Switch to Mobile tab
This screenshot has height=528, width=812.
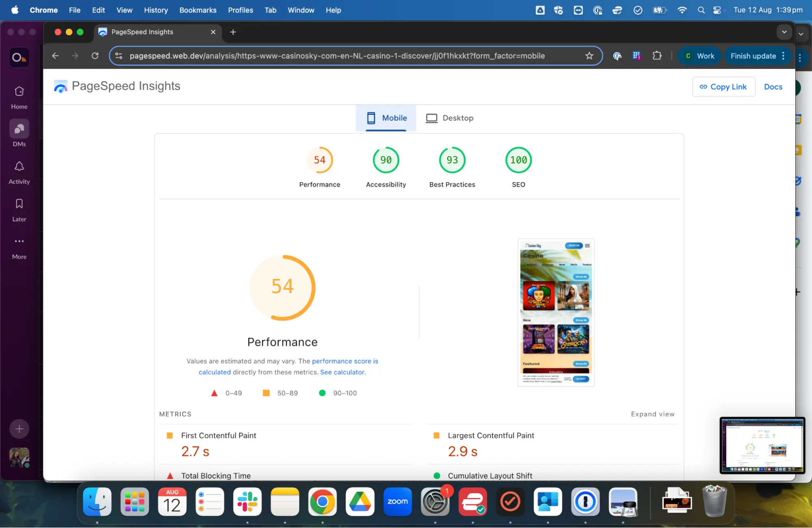click(x=386, y=118)
